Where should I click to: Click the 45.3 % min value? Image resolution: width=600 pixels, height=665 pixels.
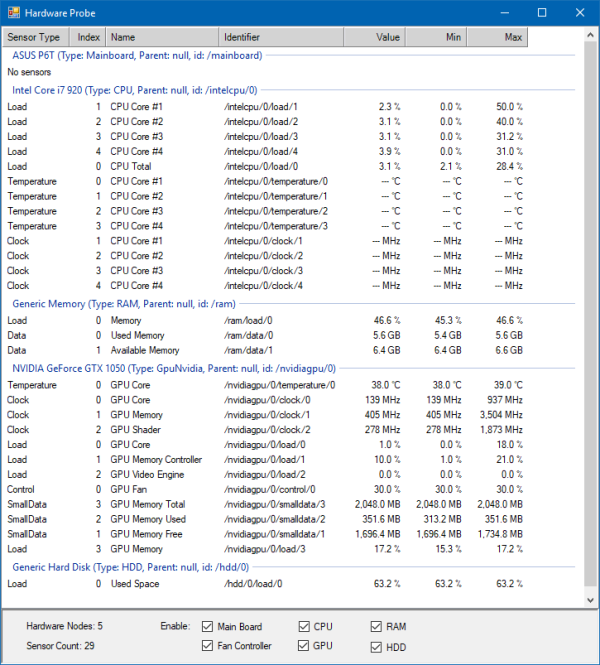tap(448, 321)
